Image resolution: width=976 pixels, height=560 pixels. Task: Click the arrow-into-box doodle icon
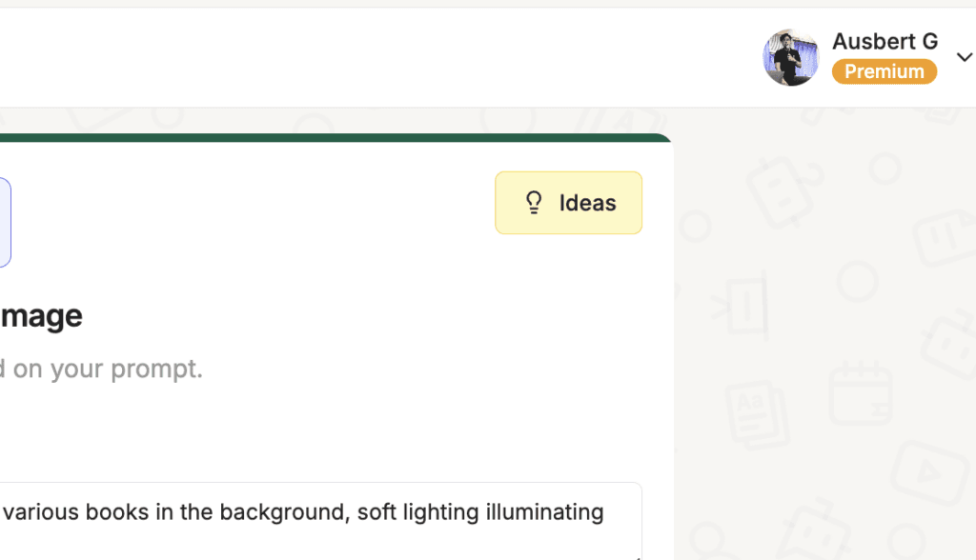(741, 305)
